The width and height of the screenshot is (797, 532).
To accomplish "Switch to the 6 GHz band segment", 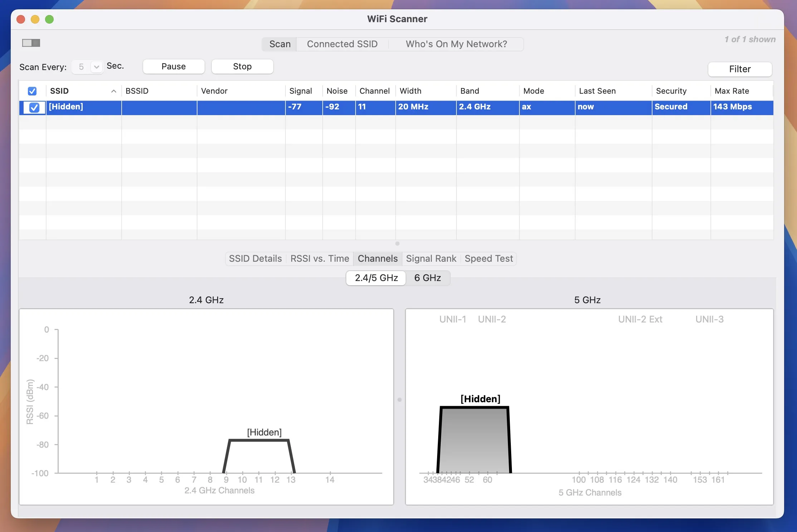I will 427,278.
